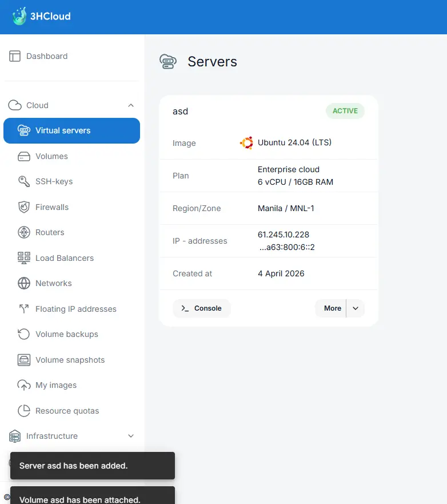Click the 3HCloud brand name
Screen dimensions: 447x504
[x=50, y=16]
